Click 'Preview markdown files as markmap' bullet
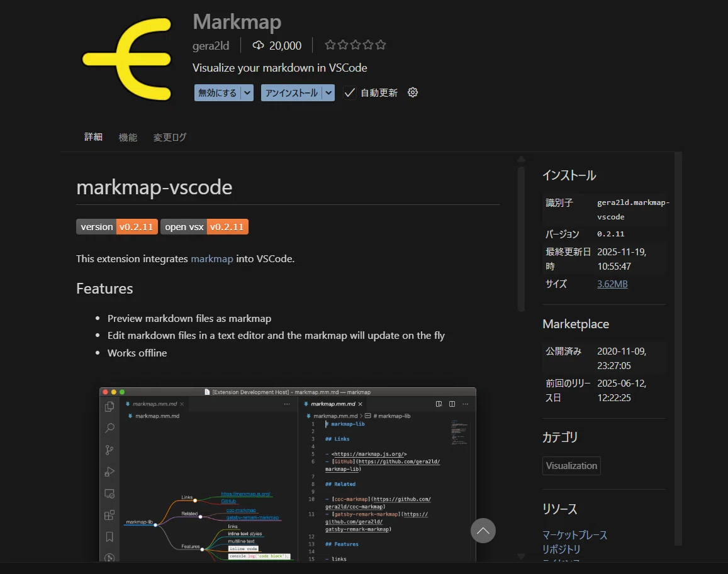 pos(189,318)
